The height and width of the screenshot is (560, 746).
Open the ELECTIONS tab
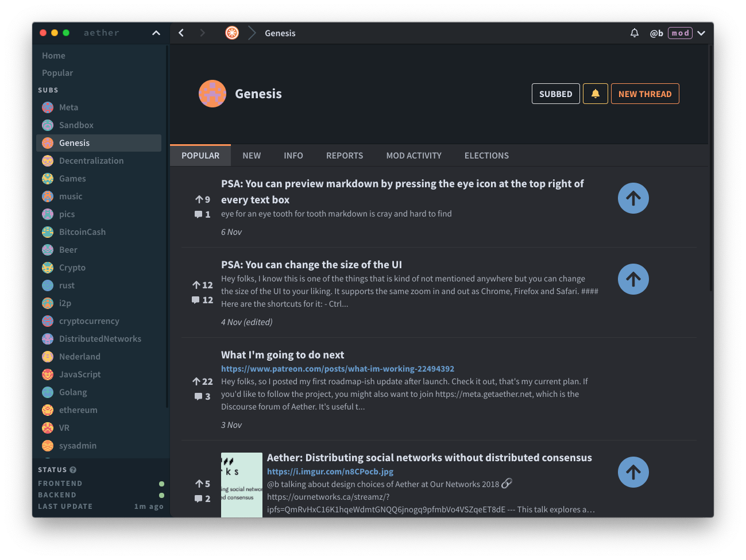click(486, 156)
